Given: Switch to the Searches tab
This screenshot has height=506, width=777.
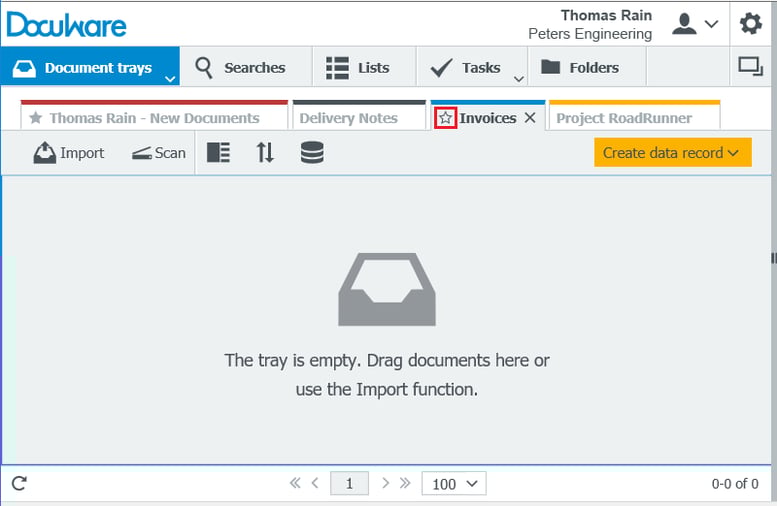Looking at the screenshot, I should [240, 68].
